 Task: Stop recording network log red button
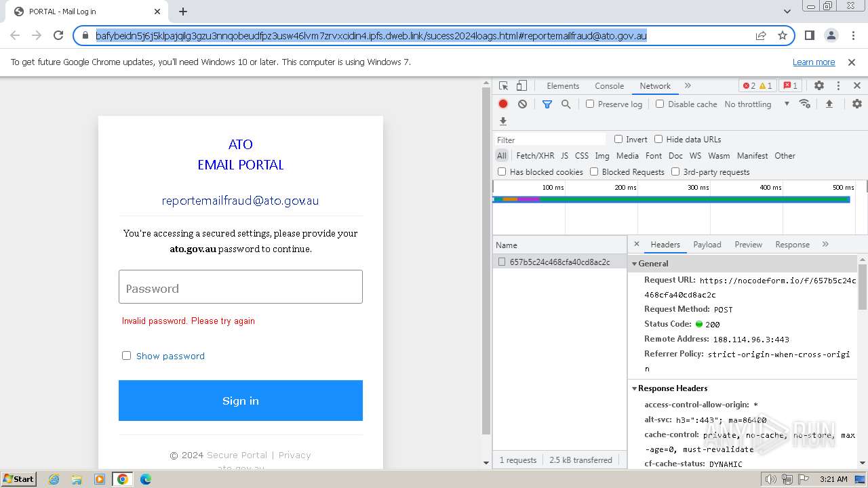click(x=503, y=104)
